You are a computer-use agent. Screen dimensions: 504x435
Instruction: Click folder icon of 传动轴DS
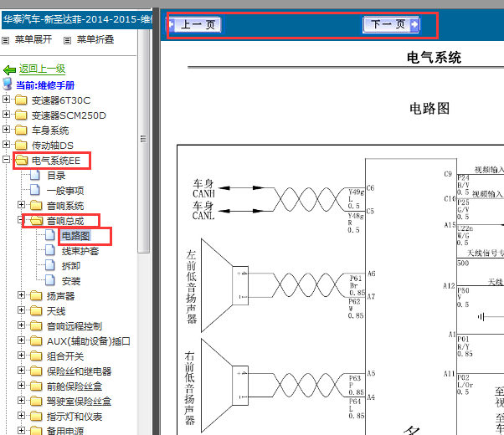coord(21,145)
